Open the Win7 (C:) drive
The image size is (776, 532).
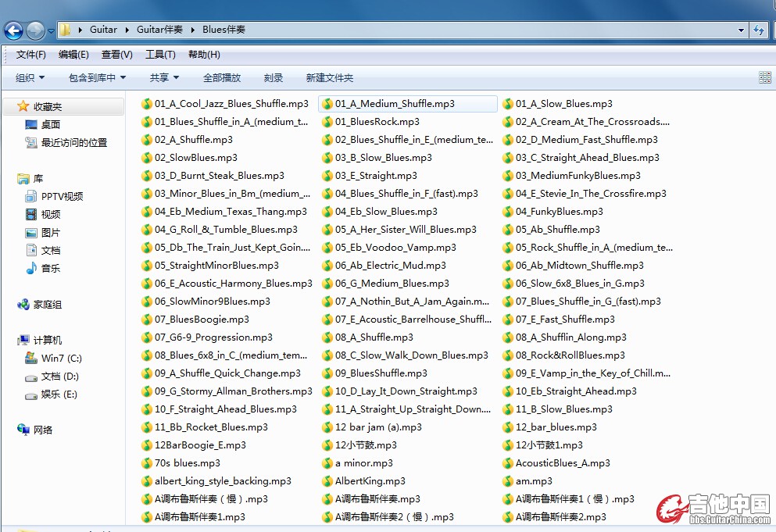click(61, 359)
